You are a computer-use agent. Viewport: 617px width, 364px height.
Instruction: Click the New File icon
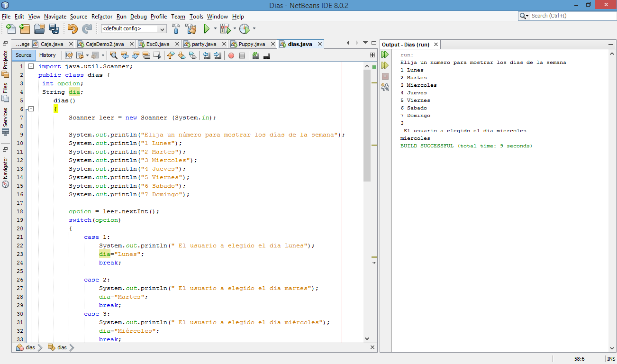click(11, 29)
